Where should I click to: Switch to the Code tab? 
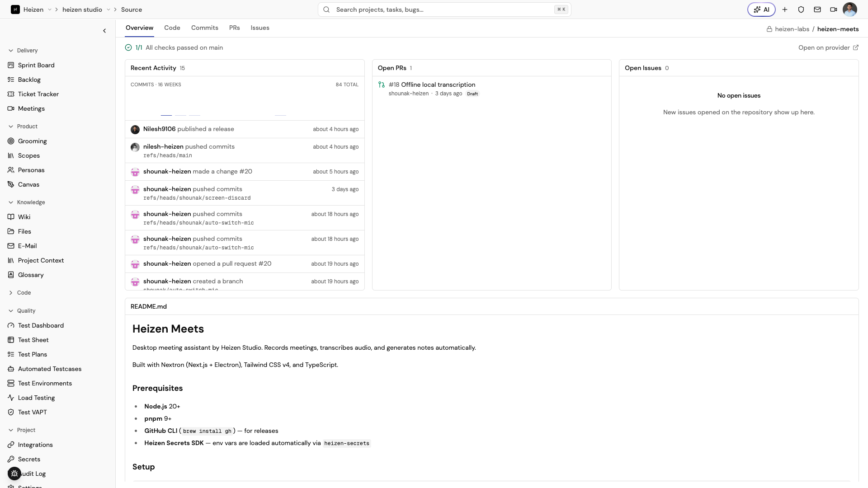point(172,28)
